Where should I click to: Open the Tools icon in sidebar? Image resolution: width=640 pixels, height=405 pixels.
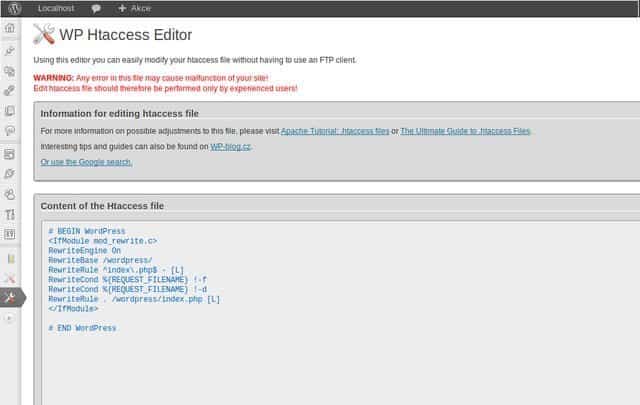point(10,214)
